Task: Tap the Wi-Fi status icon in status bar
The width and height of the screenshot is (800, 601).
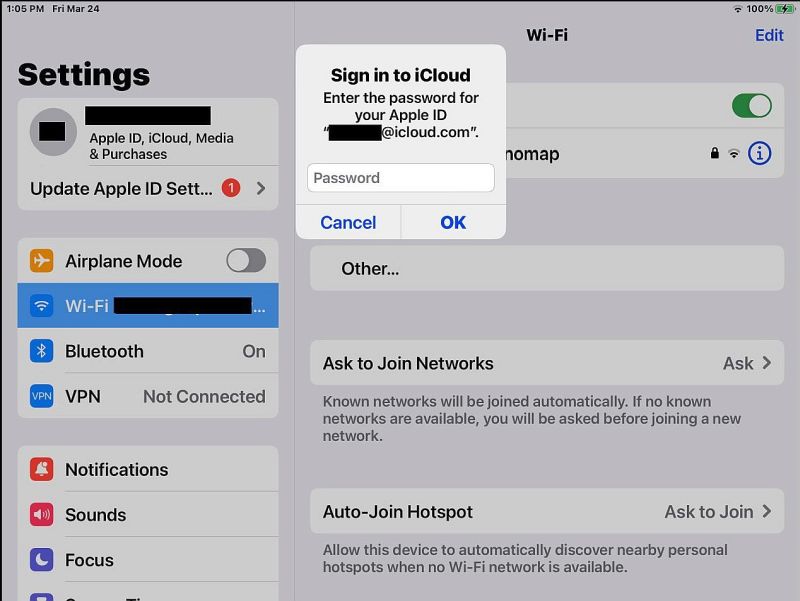Action: (x=738, y=9)
